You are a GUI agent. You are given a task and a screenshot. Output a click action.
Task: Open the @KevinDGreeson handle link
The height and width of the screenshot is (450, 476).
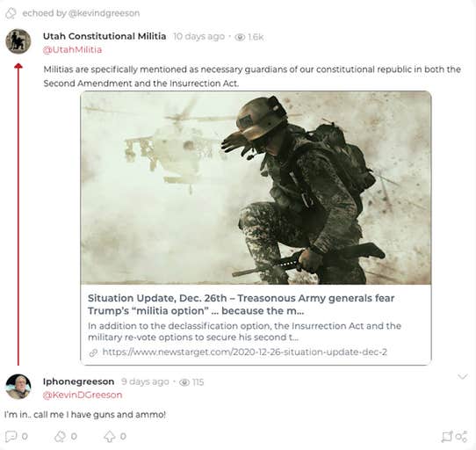[x=83, y=395]
